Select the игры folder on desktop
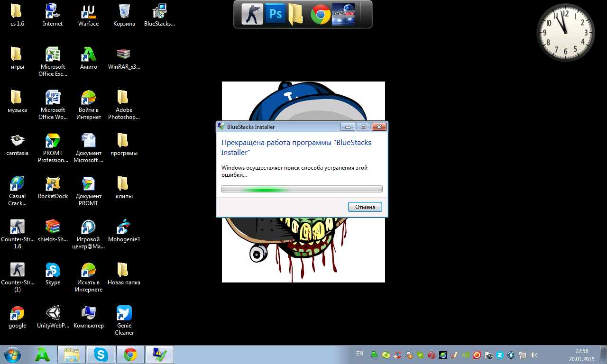The height and width of the screenshot is (364, 607). click(x=17, y=58)
